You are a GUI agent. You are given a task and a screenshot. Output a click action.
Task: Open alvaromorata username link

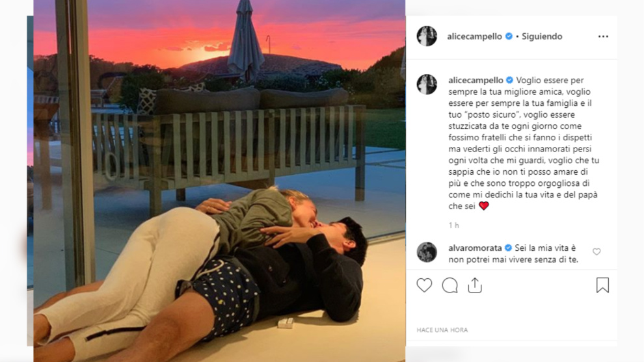[x=476, y=248]
